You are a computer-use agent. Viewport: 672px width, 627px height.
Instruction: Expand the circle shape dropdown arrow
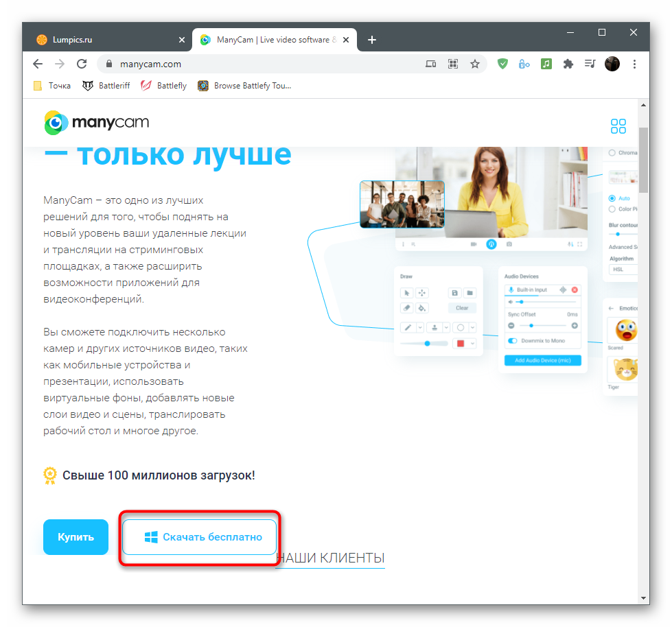pos(472,328)
